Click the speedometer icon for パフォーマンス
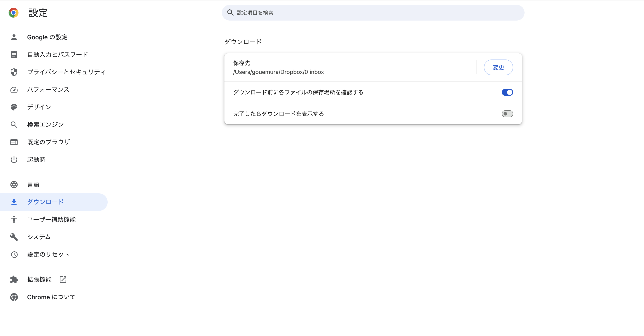 pyautogui.click(x=14, y=89)
